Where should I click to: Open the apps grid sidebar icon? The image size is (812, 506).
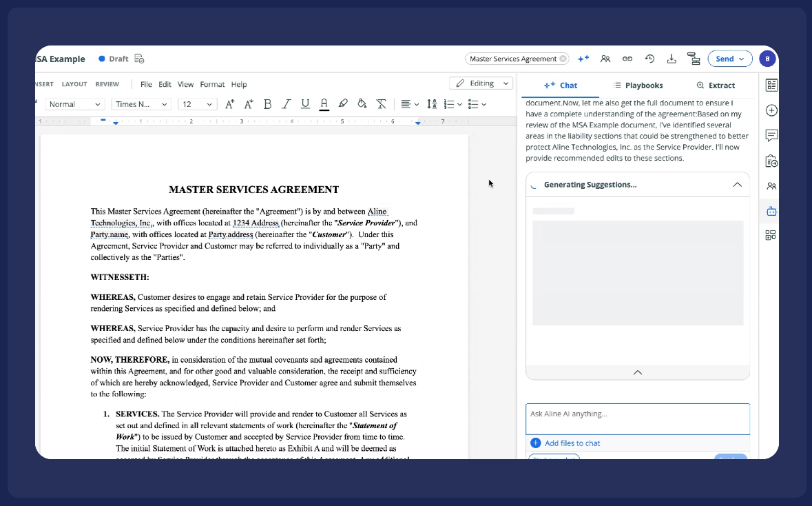(x=771, y=235)
